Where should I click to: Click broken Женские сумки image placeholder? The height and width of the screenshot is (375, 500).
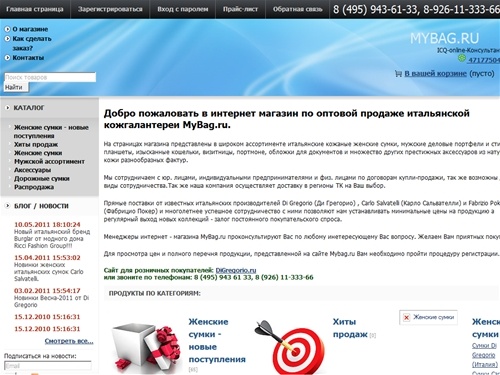429,317
